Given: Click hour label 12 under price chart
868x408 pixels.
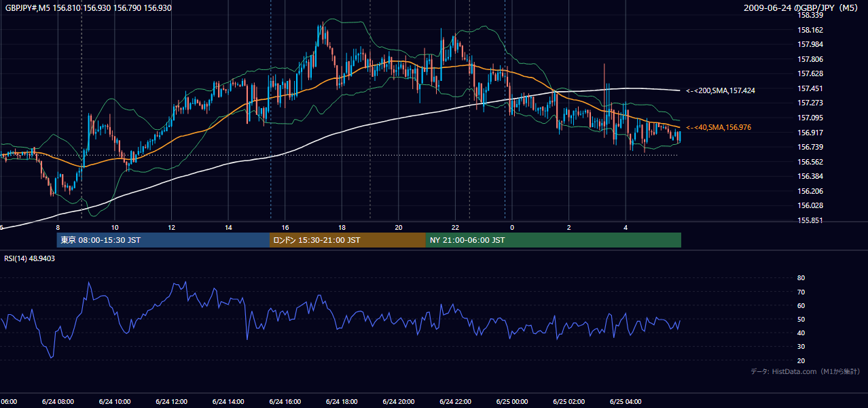Looking at the screenshot, I should pyautogui.click(x=172, y=227).
